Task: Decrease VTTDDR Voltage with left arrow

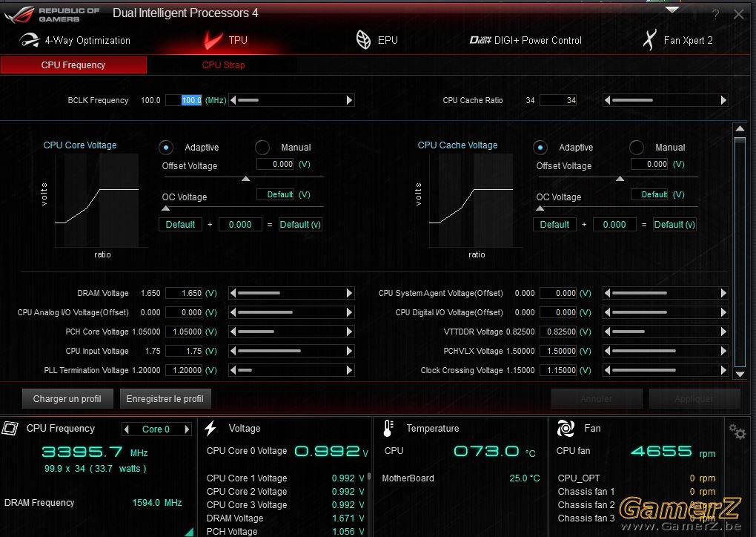Action: coord(608,332)
